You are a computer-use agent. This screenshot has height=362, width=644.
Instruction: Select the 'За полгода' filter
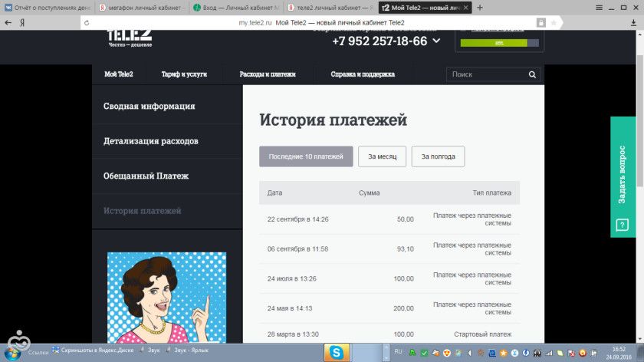pyautogui.click(x=438, y=156)
